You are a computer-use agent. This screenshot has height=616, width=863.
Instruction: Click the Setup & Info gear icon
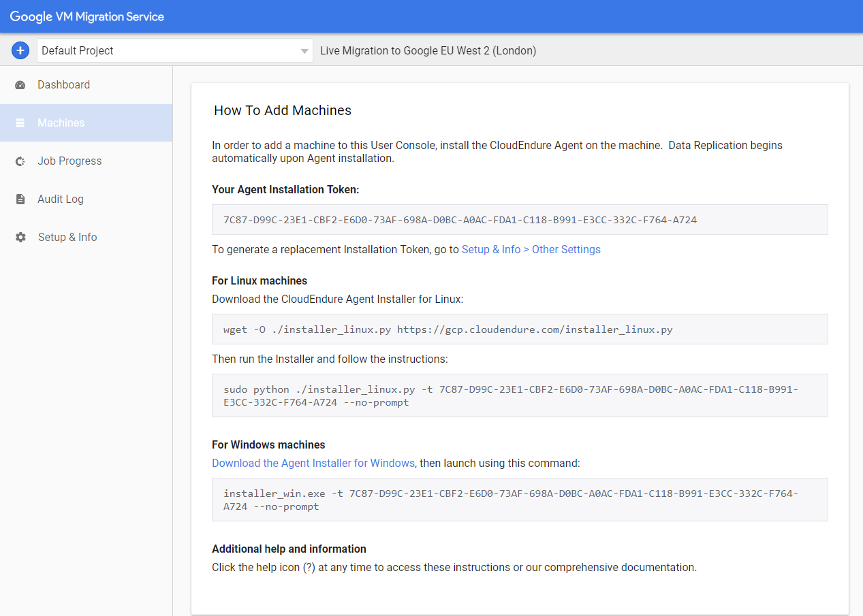[20, 238]
